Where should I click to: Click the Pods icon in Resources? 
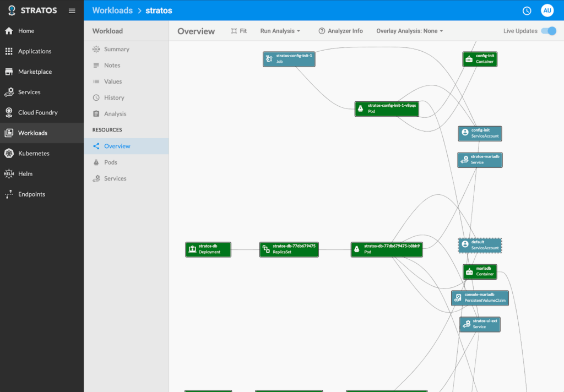(96, 162)
